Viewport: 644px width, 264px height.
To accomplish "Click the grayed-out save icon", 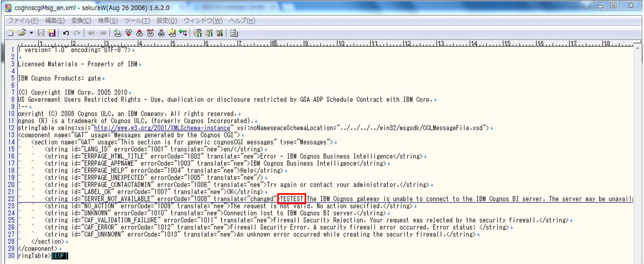I will [x=41, y=33].
